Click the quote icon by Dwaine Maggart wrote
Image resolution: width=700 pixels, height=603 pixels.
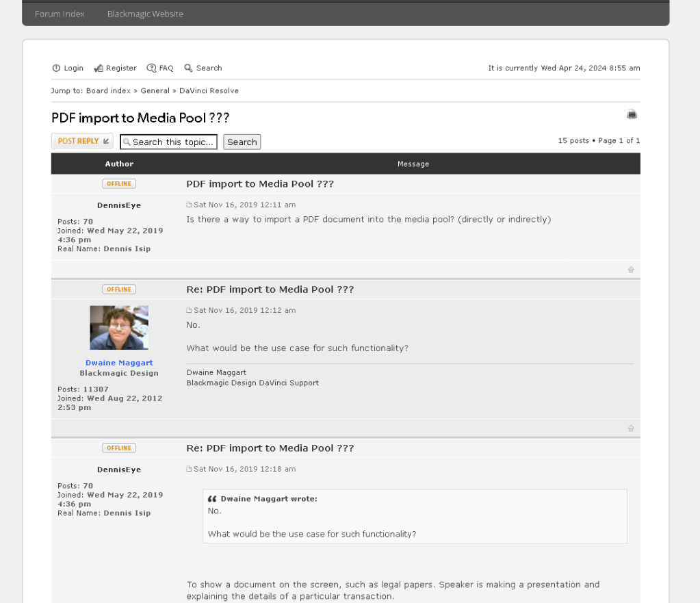[x=212, y=499]
